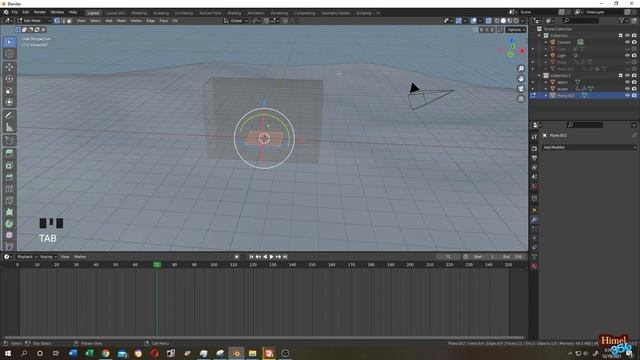
Task: Open the Face menu in viewport header
Action: click(164, 20)
